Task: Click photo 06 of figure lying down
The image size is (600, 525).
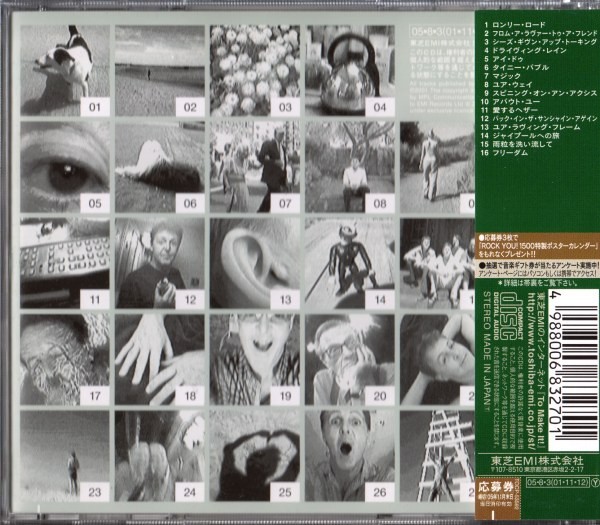Action: tap(160, 167)
